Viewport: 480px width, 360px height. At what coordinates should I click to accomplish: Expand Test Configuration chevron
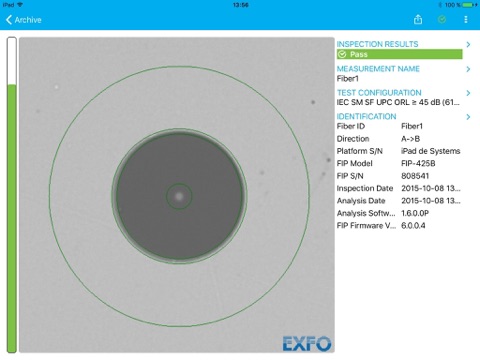[x=468, y=93]
